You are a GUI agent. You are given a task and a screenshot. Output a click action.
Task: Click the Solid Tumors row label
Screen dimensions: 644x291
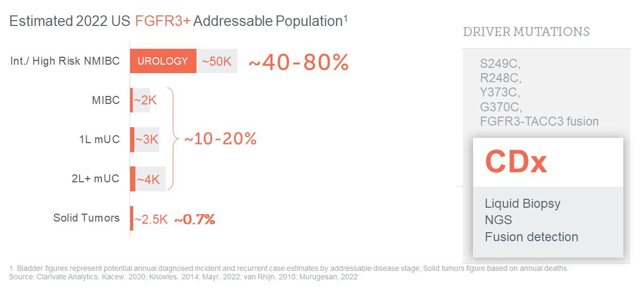(x=86, y=218)
